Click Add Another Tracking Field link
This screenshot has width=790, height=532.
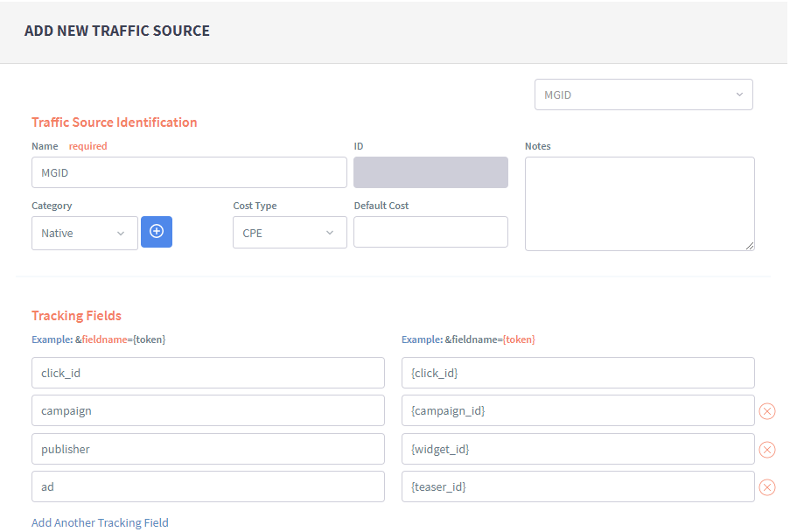point(100,522)
